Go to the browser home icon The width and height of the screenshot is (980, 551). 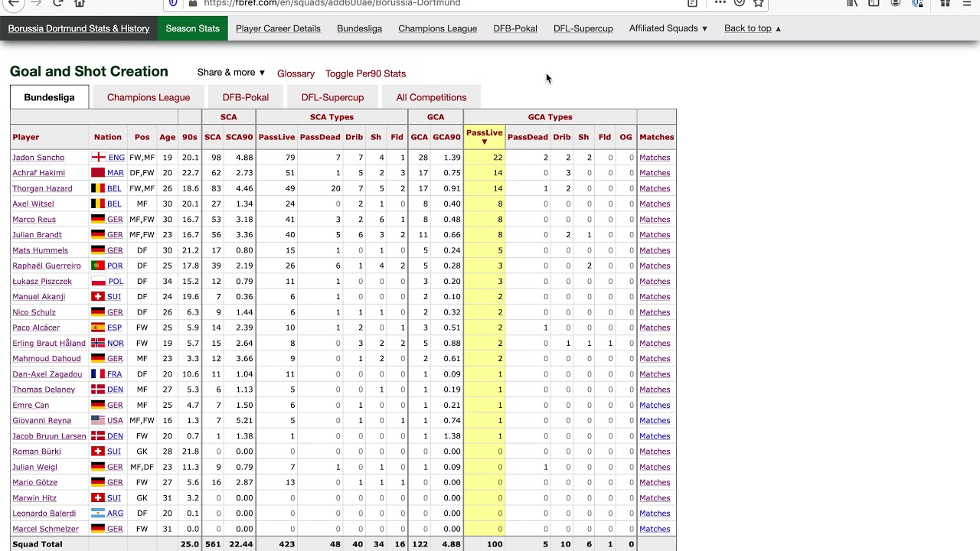pos(80,3)
